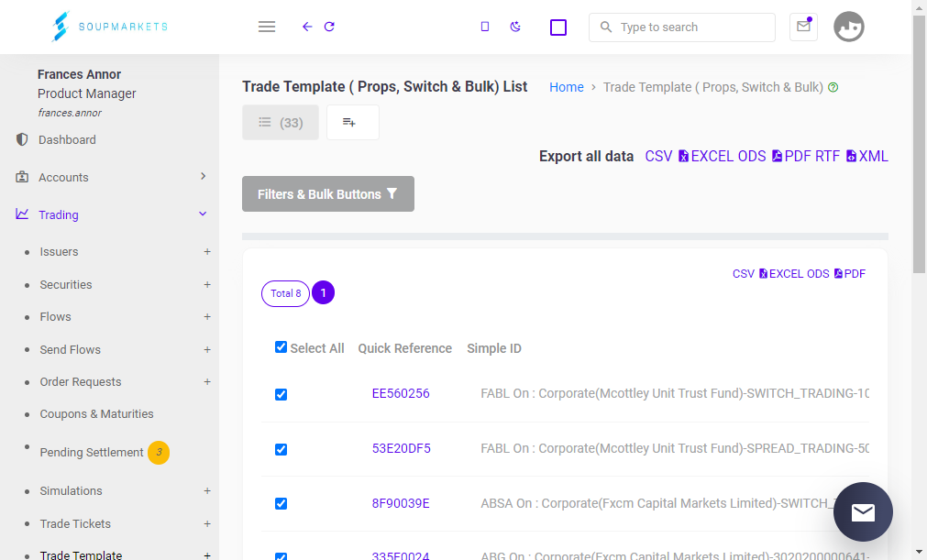927x560 pixels.
Task: Click the Accounts badge icon
Action: pyautogui.click(x=22, y=177)
